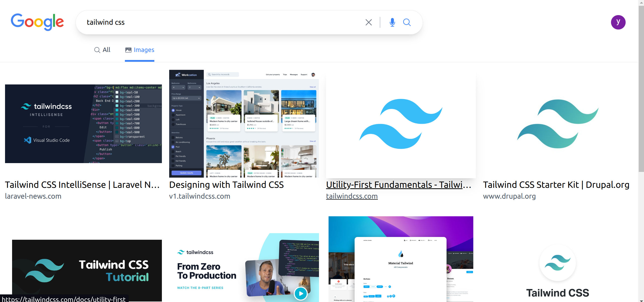Switch to the All results tab

[x=102, y=50]
